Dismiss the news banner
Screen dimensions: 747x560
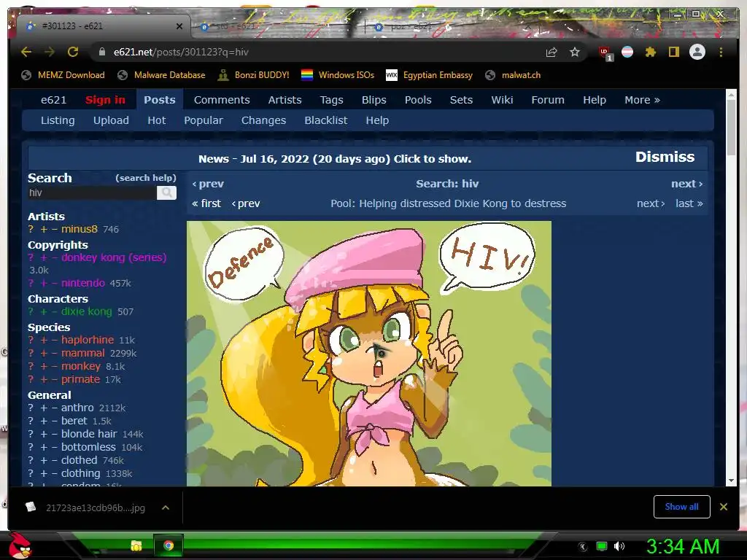coord(665,157)
